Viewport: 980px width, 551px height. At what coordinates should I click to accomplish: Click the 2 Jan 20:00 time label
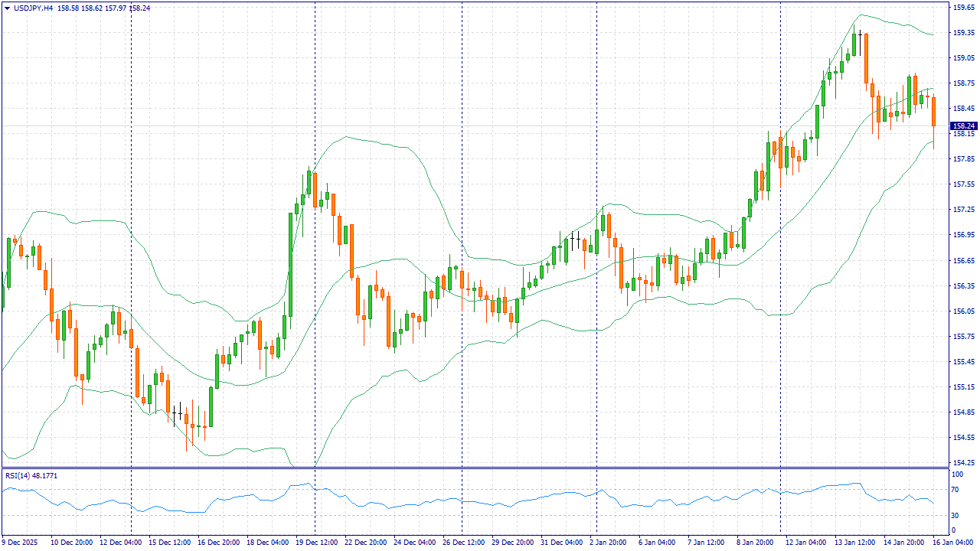click(x=609, y=542)
